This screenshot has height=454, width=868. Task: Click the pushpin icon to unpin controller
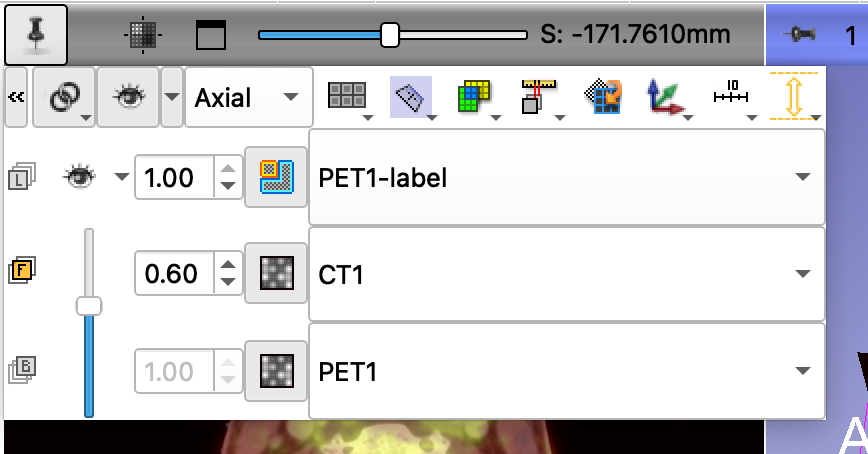tap(36, 35)
